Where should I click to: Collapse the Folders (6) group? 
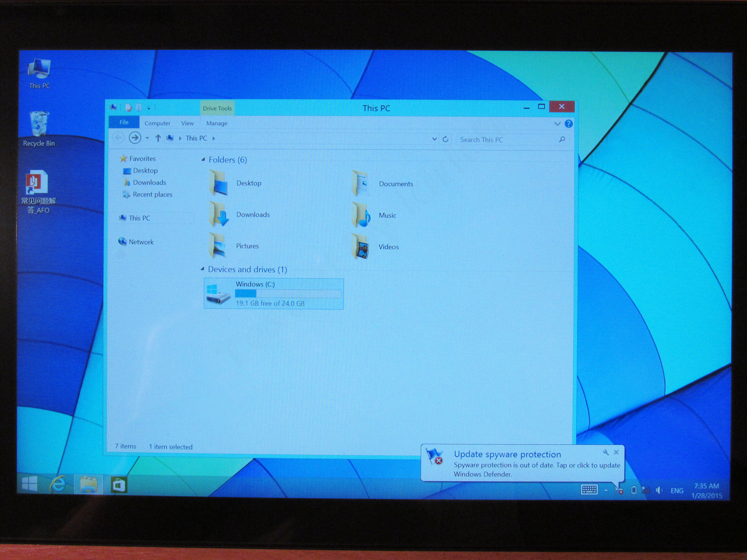pyautogui.click(x=203, y=160)
